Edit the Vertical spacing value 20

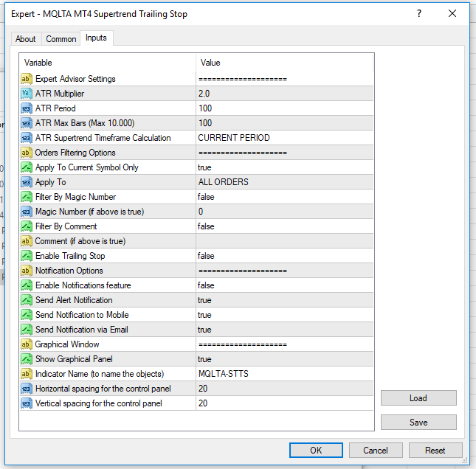click(x=285, y=403)
